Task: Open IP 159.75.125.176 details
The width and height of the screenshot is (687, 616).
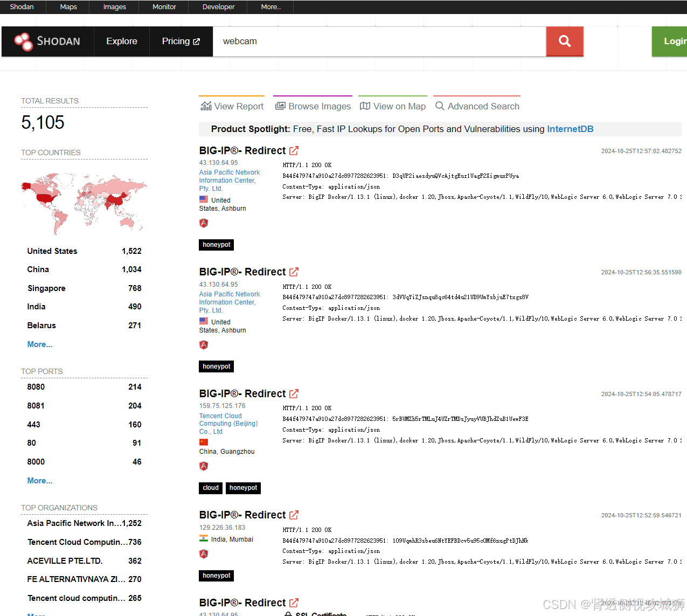Action: [222, 406]
